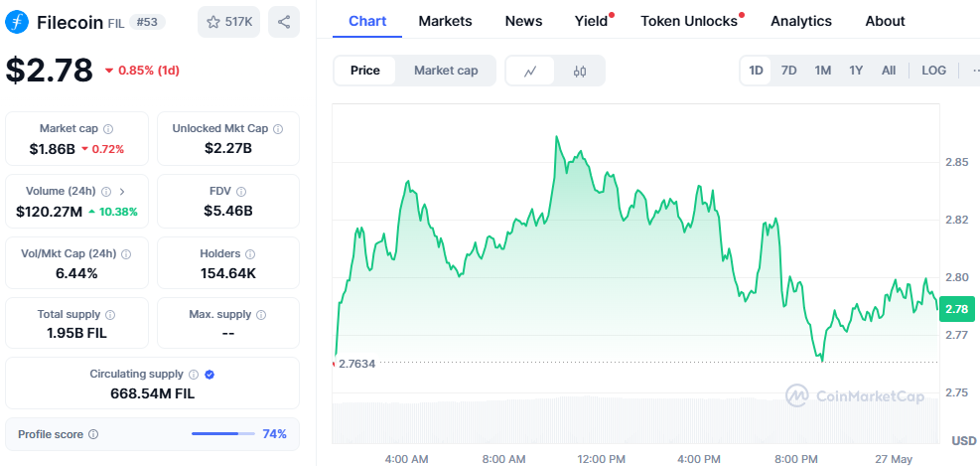Click the 74% profile score value
The image size is (980, 466).
click(274, 434)
